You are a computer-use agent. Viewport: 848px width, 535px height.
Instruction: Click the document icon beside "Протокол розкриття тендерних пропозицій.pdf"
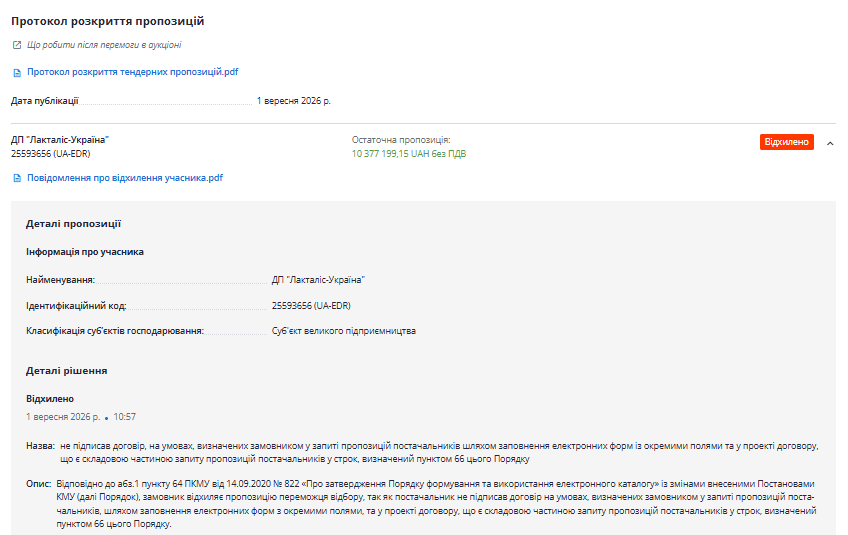(17, 72)
